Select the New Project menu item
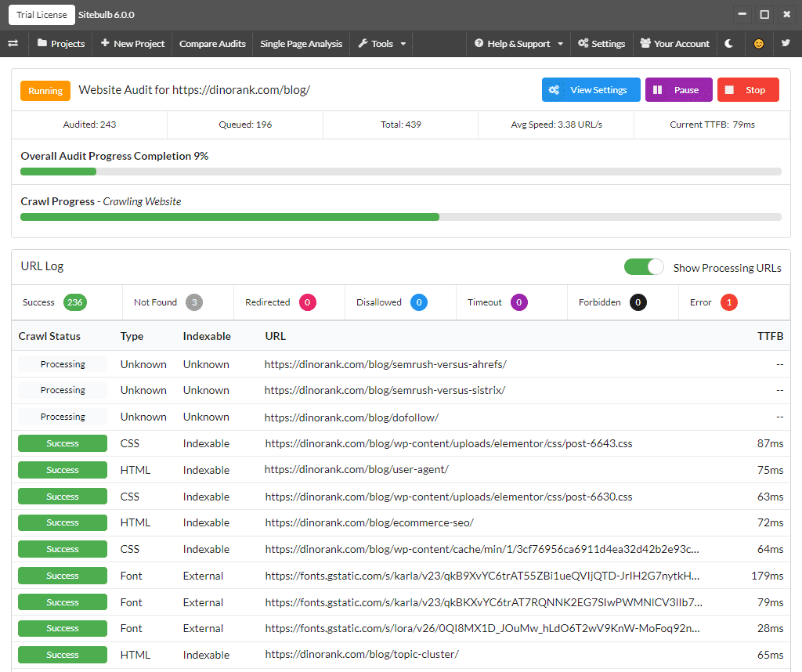This screenshot has height=672, width=802. coord(132,44)
